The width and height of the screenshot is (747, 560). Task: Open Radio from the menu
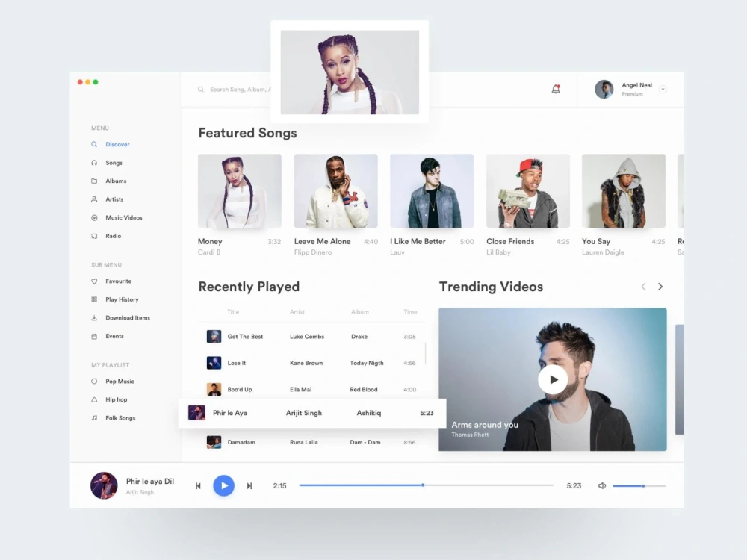click(113, 236)
